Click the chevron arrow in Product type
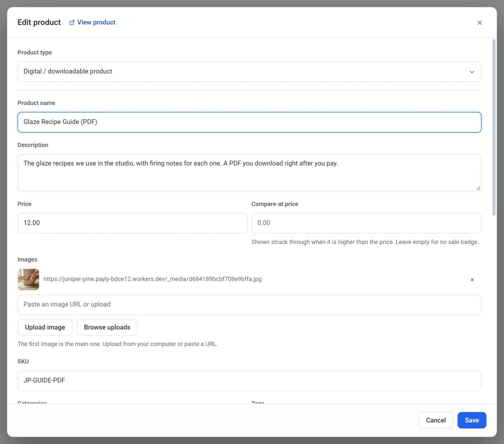This screenshot has width=504, height=444. [472, 72]
